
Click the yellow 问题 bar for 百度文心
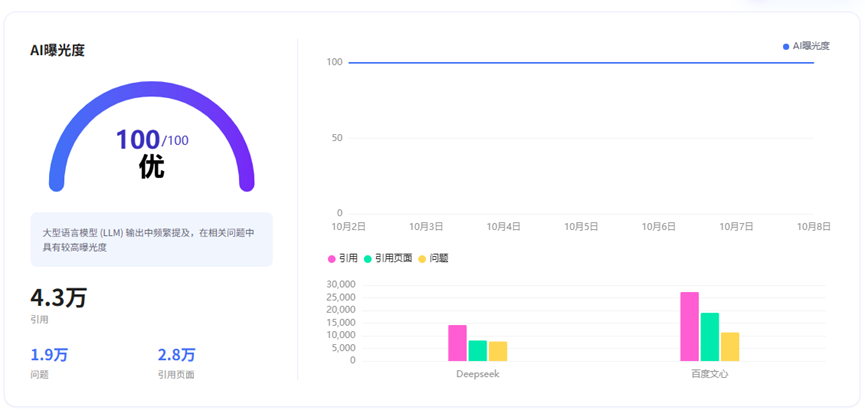coord(730,347)
